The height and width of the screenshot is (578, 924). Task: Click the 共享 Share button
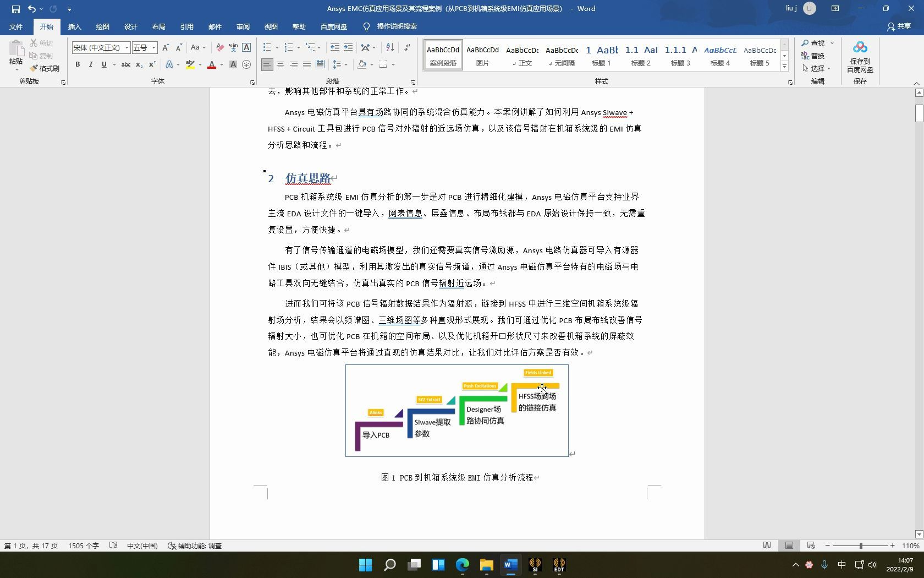(x=899, y=26)
